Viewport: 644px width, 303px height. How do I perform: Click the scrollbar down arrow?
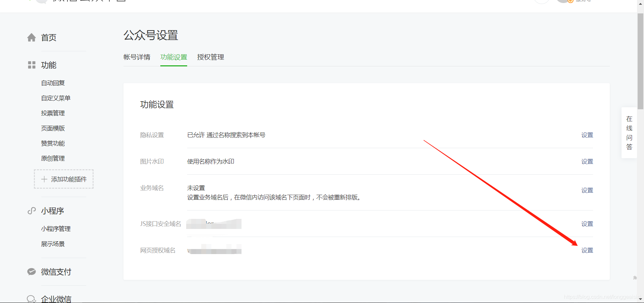(x=641, y=299)
